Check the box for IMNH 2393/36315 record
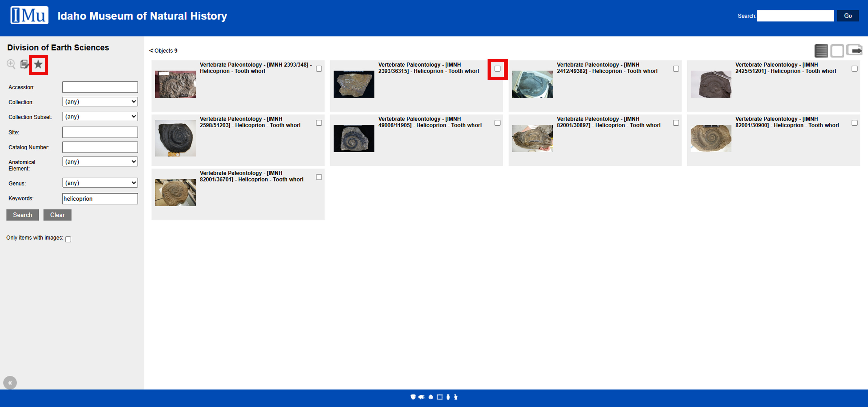Screen dimensions: 868x407 pyautogui.click(x=498, y=69)
